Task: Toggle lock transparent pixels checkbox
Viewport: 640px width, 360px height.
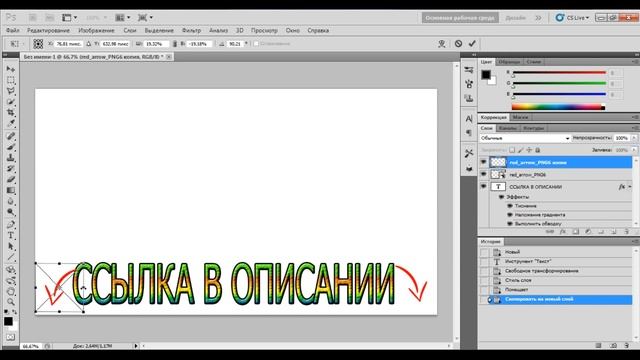Action: coord(512,150)
